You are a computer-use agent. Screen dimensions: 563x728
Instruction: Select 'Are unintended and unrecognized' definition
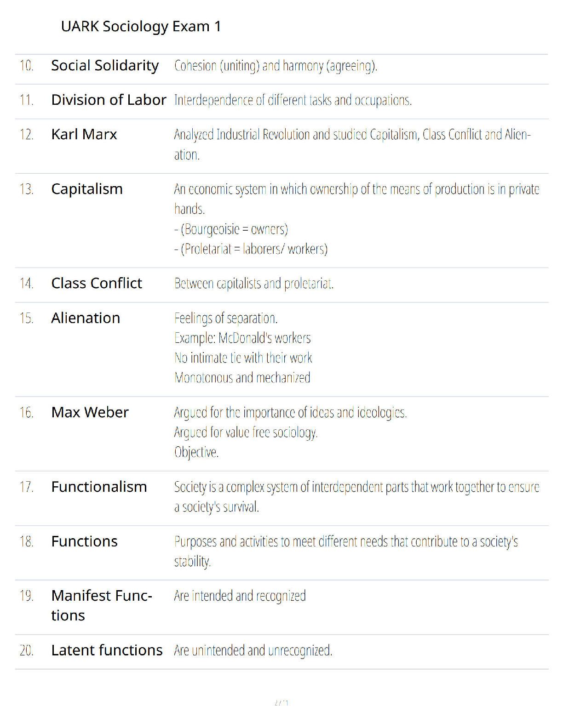point(253,650)
